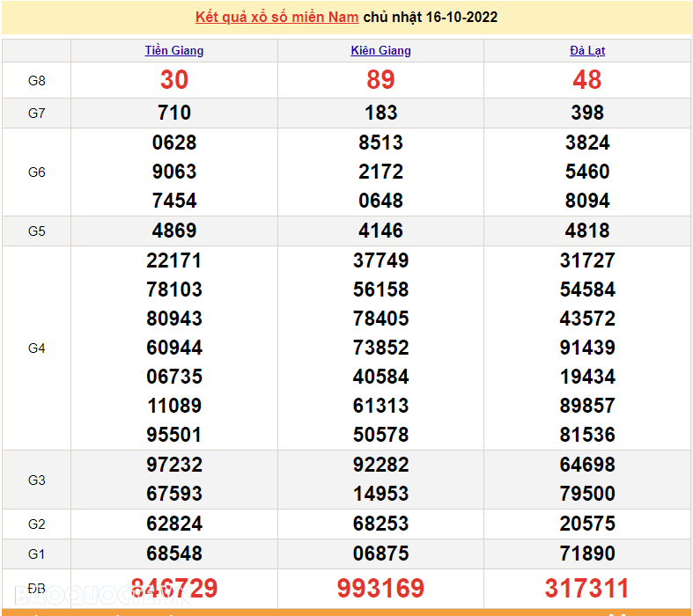Select Đà Lạt G8 result 48

pos(587,80)
